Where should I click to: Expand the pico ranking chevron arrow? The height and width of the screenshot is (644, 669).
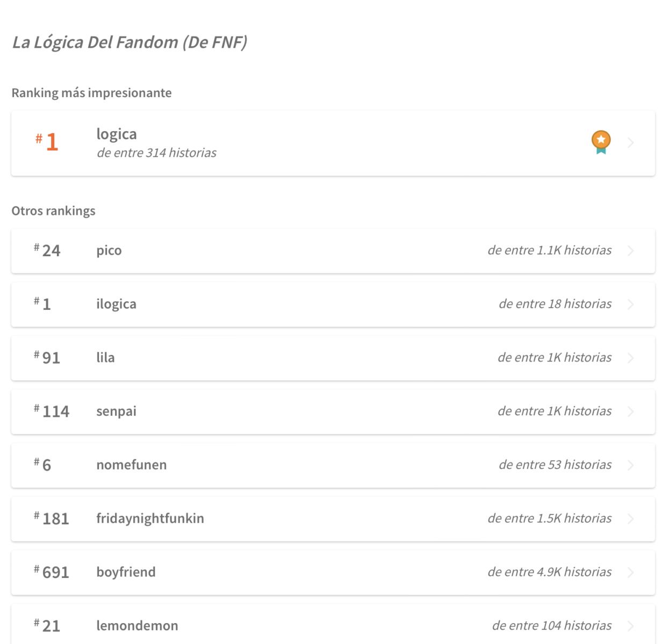point(631,251)
